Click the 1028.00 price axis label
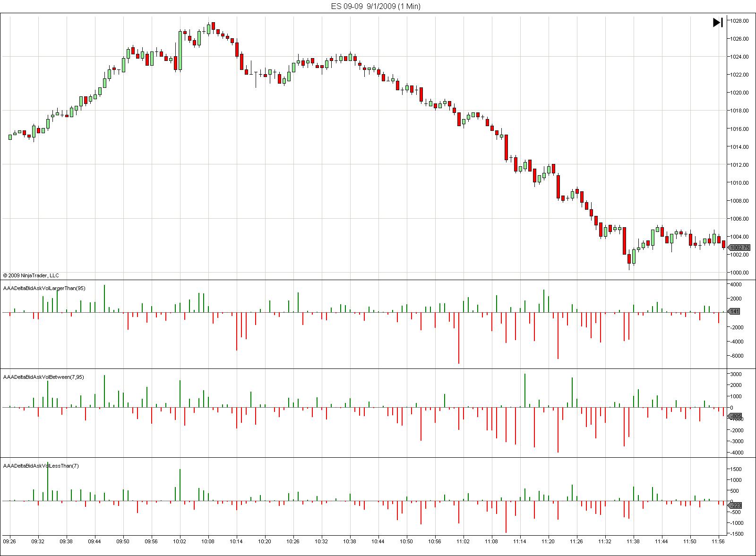 pyautogui.click(x=739, y=21)
